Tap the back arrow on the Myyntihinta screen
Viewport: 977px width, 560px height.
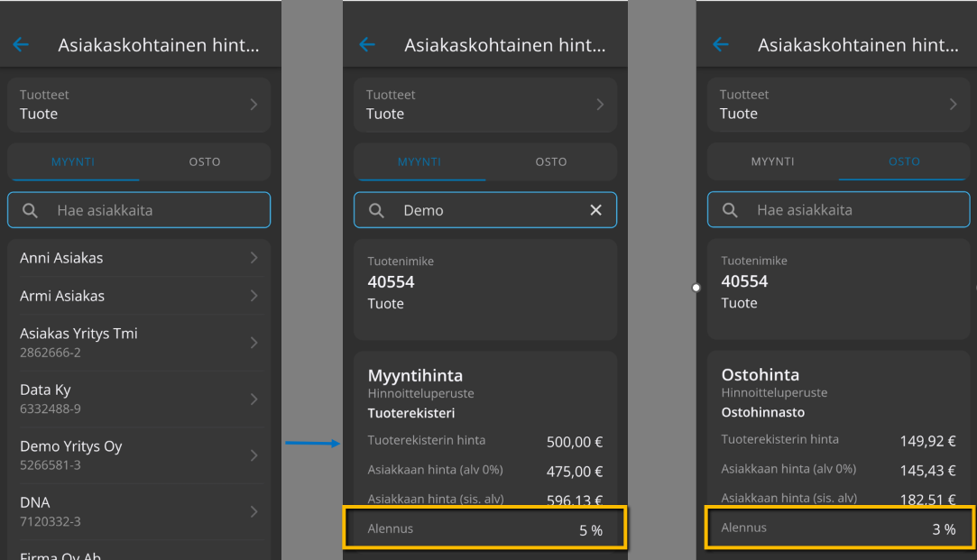[367, 44]
